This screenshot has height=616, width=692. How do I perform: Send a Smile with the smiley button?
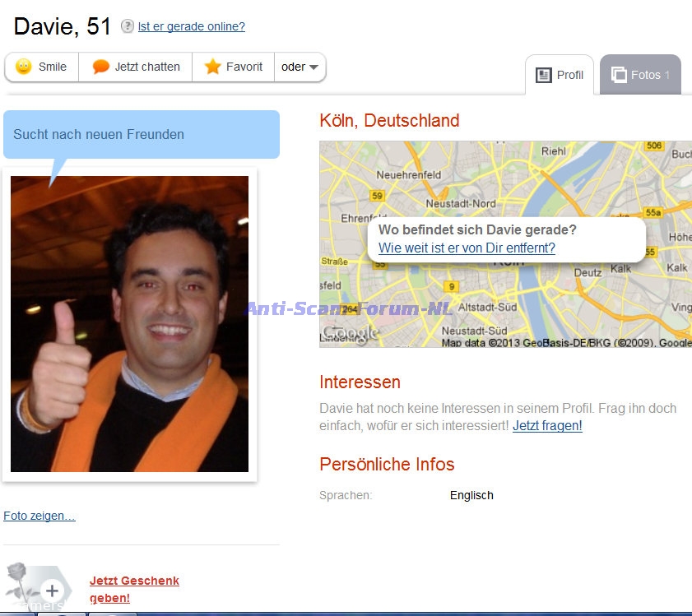42,67
